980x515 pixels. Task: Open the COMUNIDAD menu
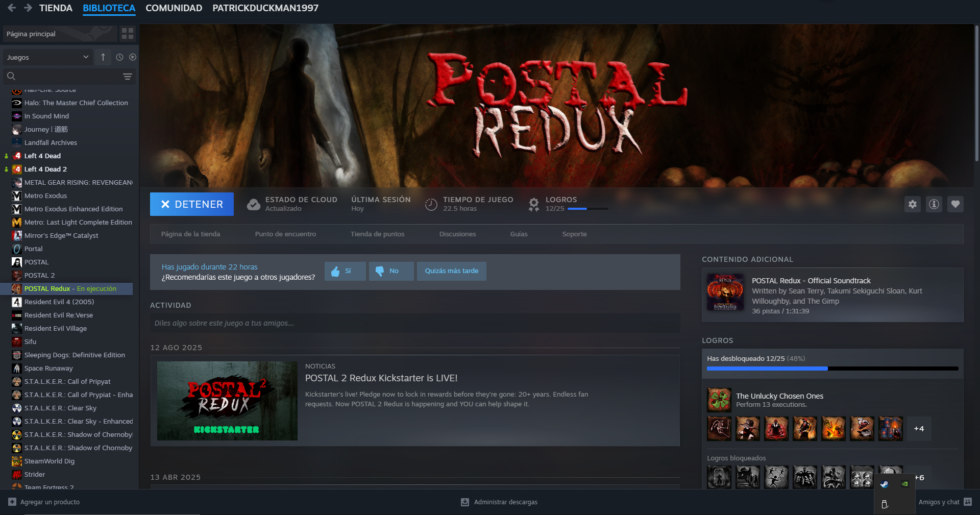pos(174,8)
